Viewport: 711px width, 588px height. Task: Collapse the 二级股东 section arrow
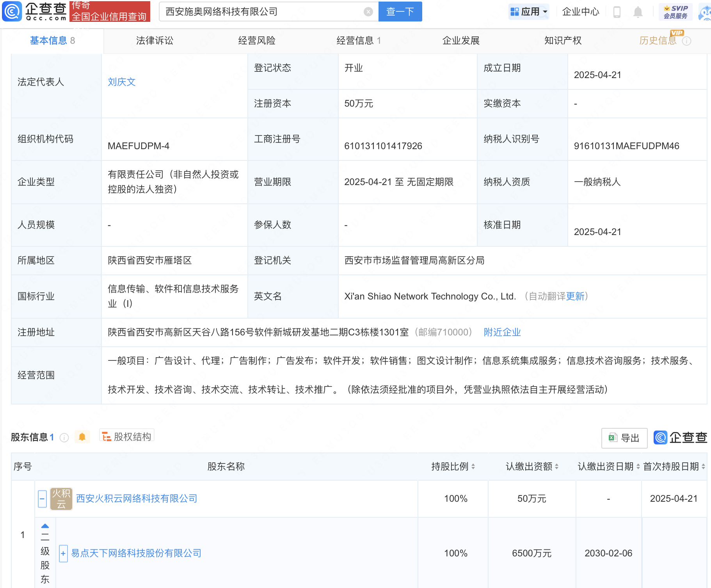45,526
